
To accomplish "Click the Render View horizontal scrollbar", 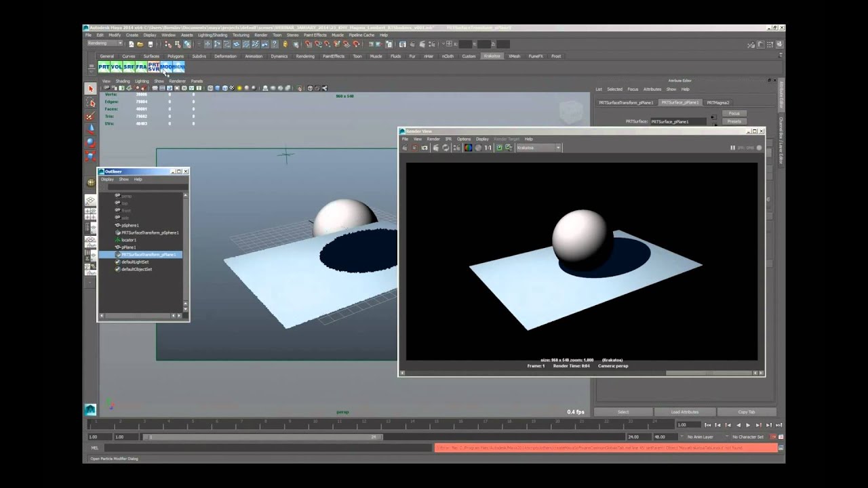I will pos(711,373).
